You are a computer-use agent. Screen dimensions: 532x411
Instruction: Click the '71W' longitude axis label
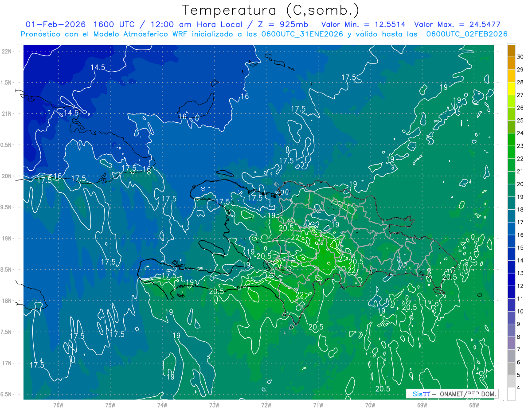point(318,405)
